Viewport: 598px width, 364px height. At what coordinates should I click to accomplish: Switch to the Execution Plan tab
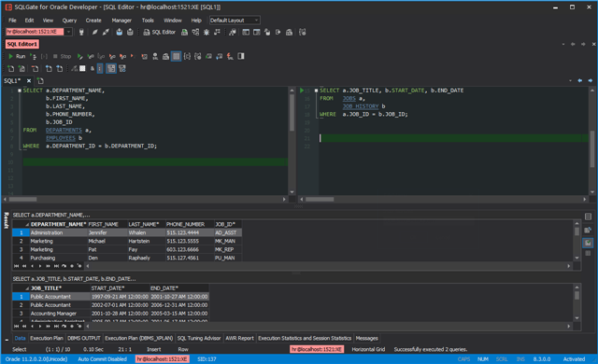click(x=47, y=338)
